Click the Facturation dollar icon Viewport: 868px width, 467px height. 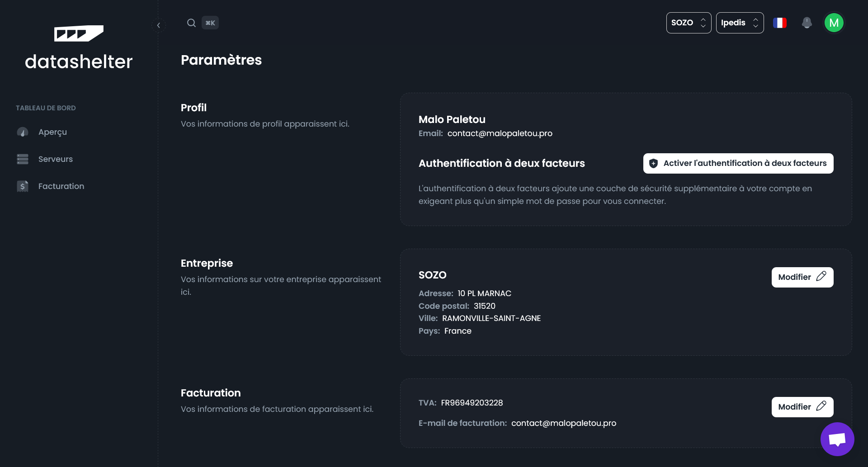point(22,186)
